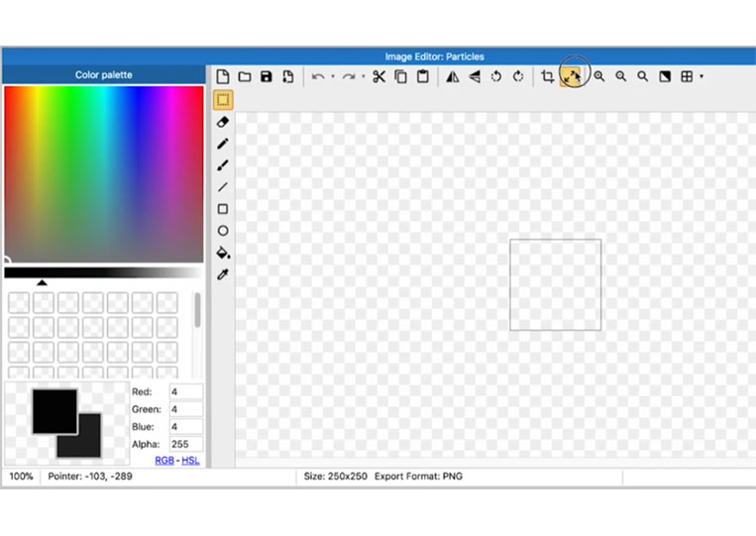Select the Paint bucket fill tool

click(x=223, y=253)
